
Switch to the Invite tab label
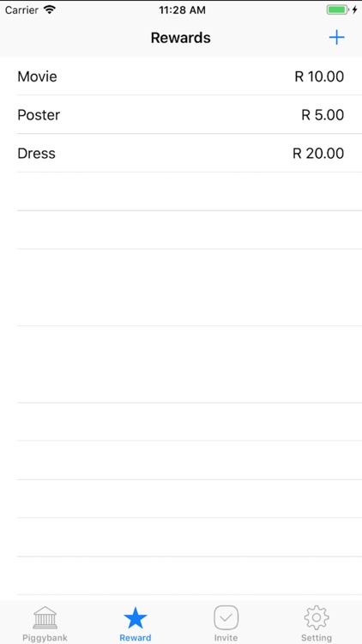[226, 638]
